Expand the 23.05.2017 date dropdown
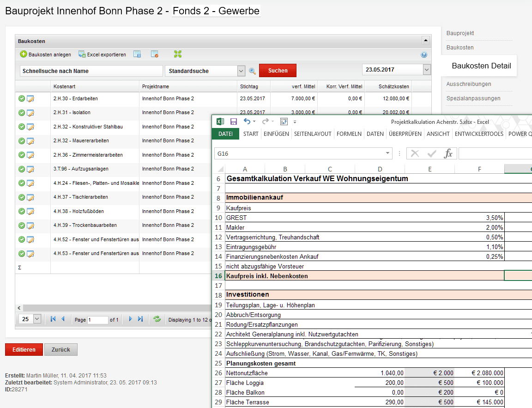Viewport: 532px width, 408px height. coord(427,70)
